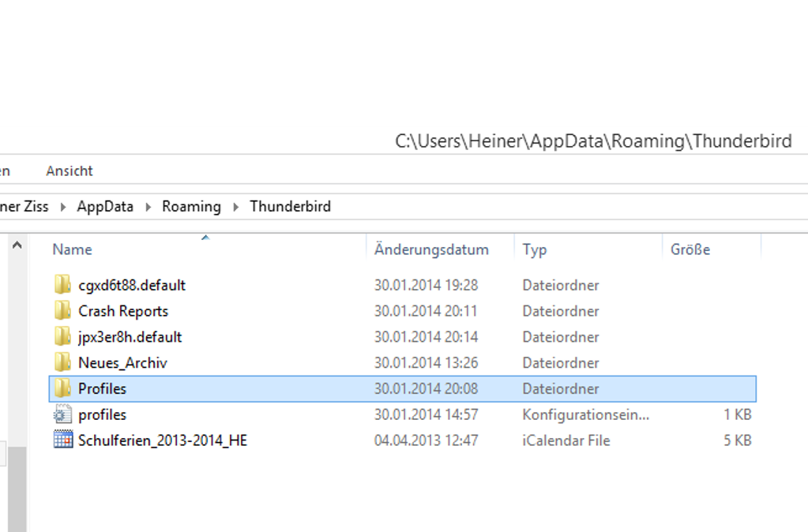Screen dimensions: 808x532
Task: Sort by Name column header
Action: [x=73, y=249]
